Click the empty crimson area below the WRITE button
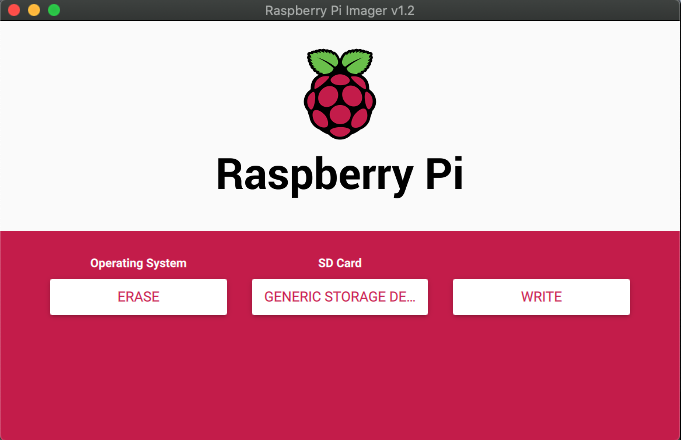The height and width of the screenshot is (440, 681). tap(541, 380)
